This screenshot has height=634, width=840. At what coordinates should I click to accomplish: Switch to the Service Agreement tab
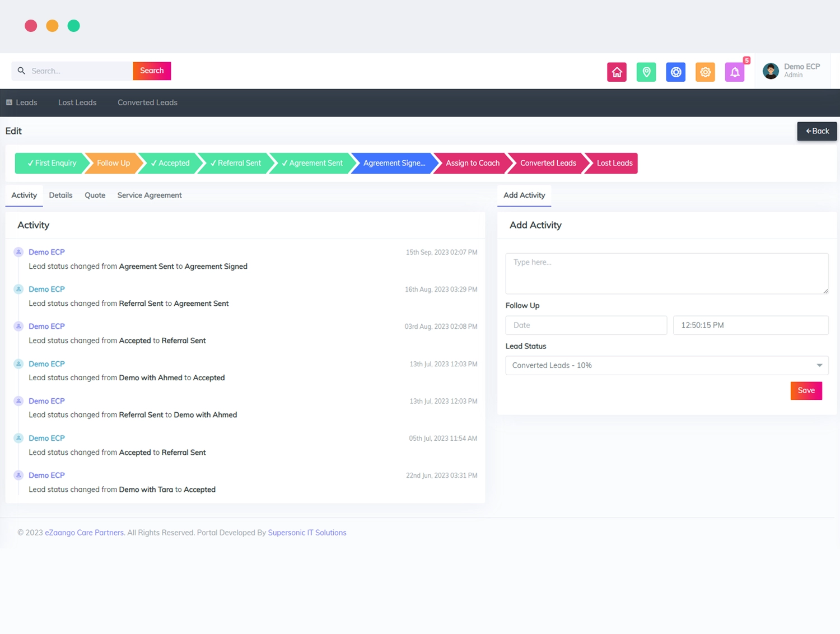150,195
